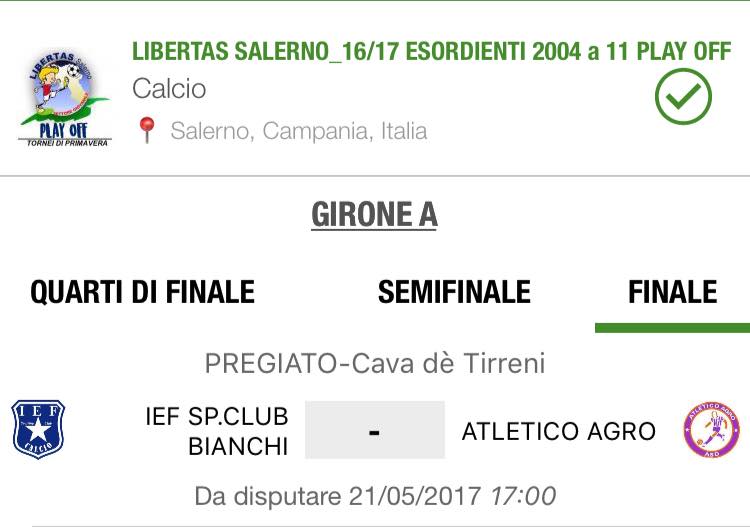Click the TORNEI DI PRIMAVERA caption under logo
This screenshot has height=528, width=750.
[x=67, y=143]
